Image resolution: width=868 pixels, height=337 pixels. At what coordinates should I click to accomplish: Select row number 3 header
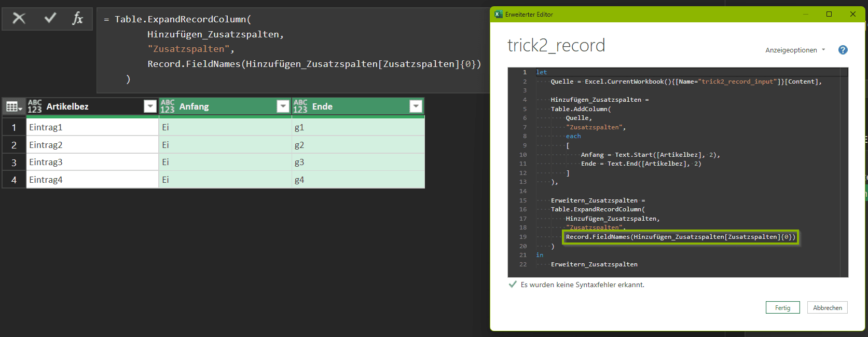[x=14, y=163]
